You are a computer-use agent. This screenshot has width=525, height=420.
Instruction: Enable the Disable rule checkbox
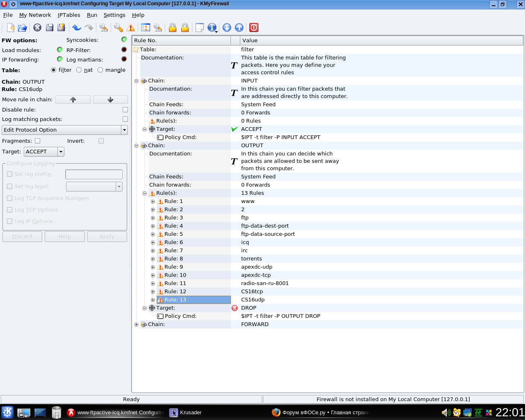pos(125,110)
